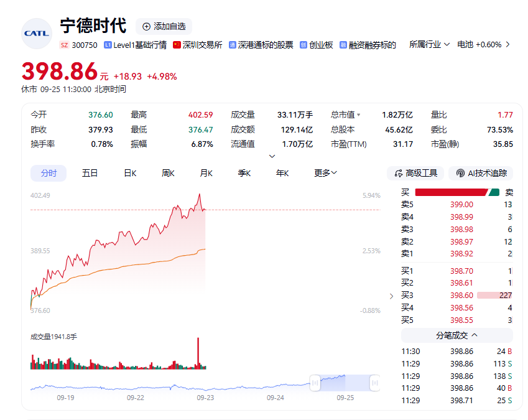The image size is (528, 420).
Task: Click the 最高 value 402.59
Action: 200,115
